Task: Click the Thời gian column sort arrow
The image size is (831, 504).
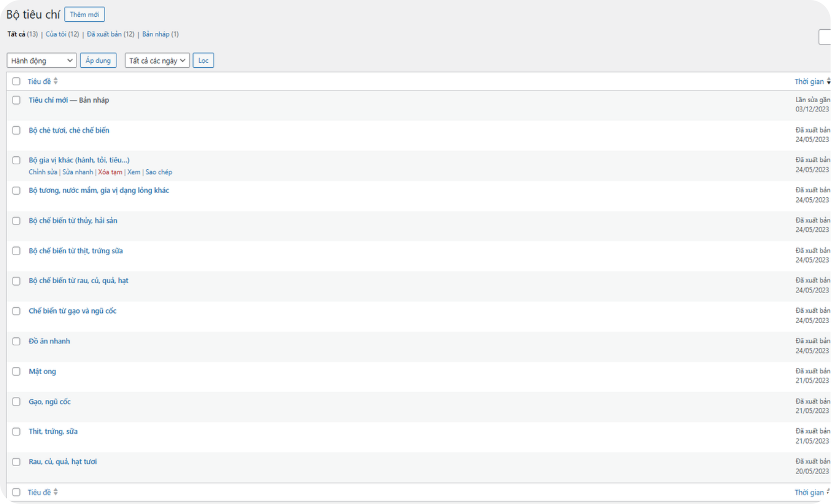Action: [828, 81]
